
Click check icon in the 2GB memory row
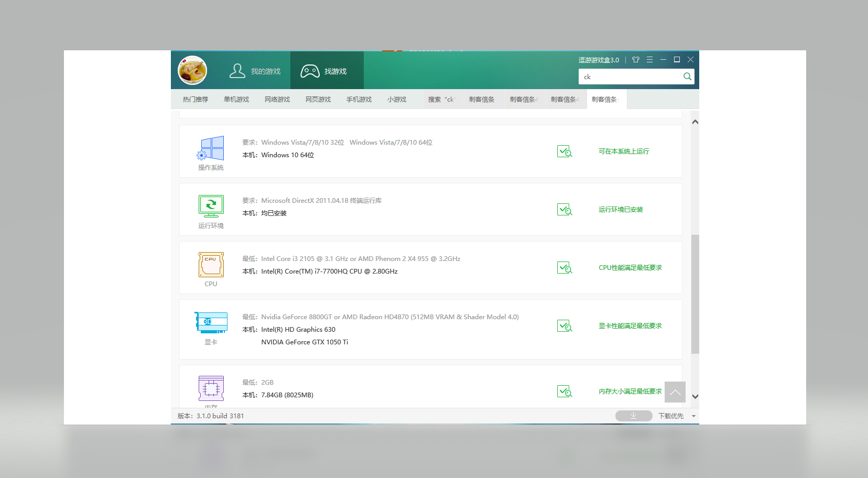(565, 392)
